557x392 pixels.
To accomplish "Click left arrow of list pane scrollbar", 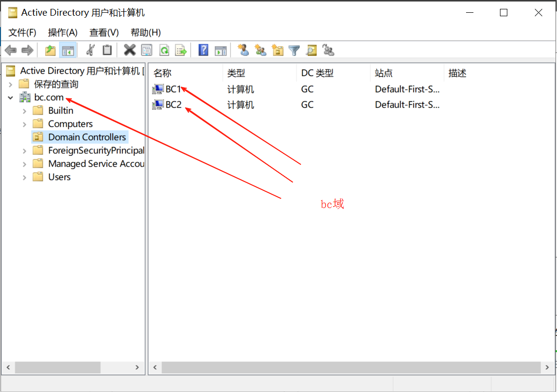I will (x=155, y=367).
